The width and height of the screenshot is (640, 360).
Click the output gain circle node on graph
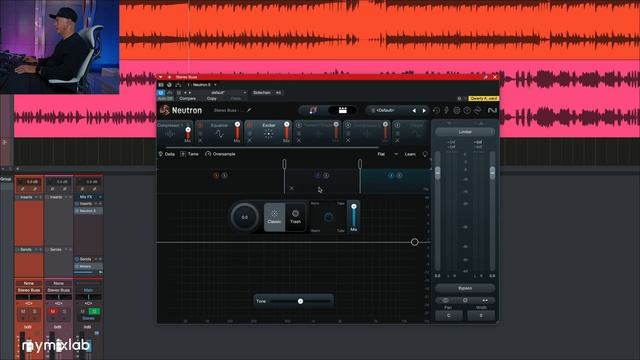[414, 242]
